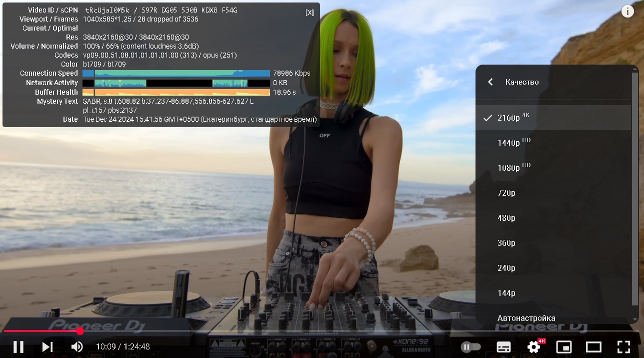644x358 pixels.
Task: Select 2160p 4K quality
Action: [553, 118]
